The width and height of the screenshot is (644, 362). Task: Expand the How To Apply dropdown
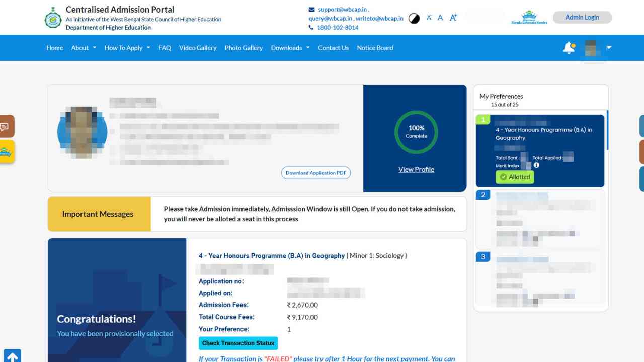pyautogui.click(x=127, y=48)
